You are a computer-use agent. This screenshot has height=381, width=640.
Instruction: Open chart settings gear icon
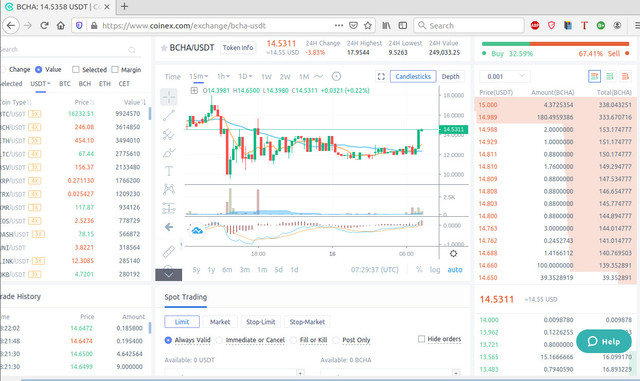[453, 254]
